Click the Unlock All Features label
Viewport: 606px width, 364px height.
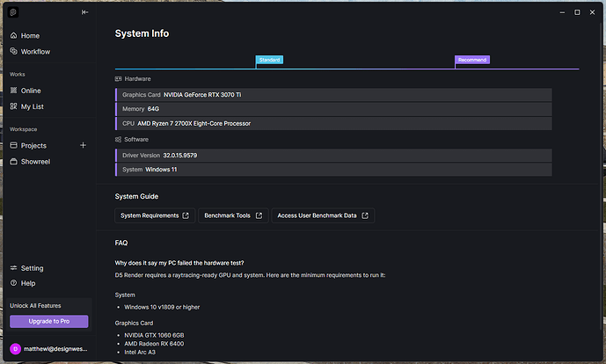pyautogui.click(x=35, y=306)
